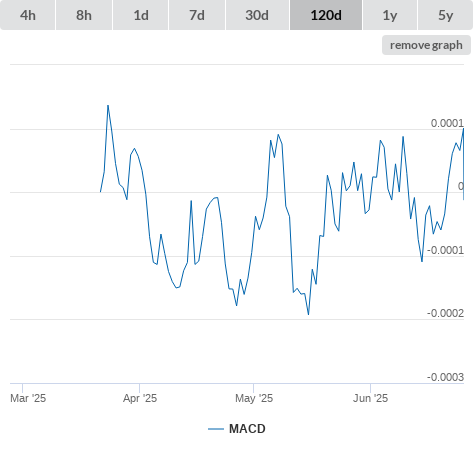Switch to the 8h time range
The width and height of the screenshot is (474, 455).
(x=84, y=15)
